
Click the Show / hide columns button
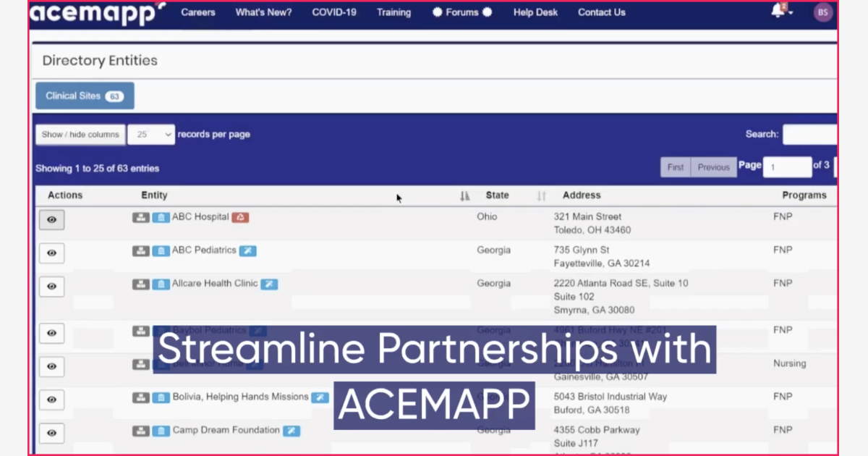click(x=80, y=134)
